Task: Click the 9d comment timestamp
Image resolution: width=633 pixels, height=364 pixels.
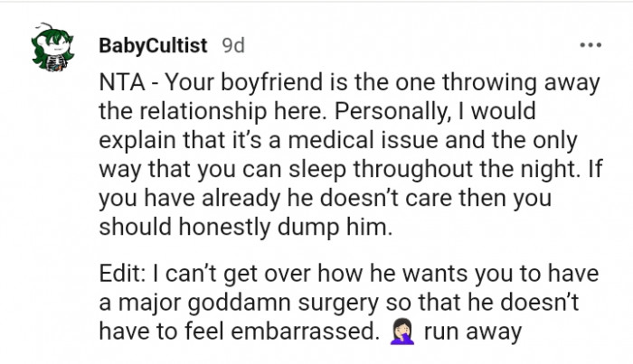Action: 233,44
